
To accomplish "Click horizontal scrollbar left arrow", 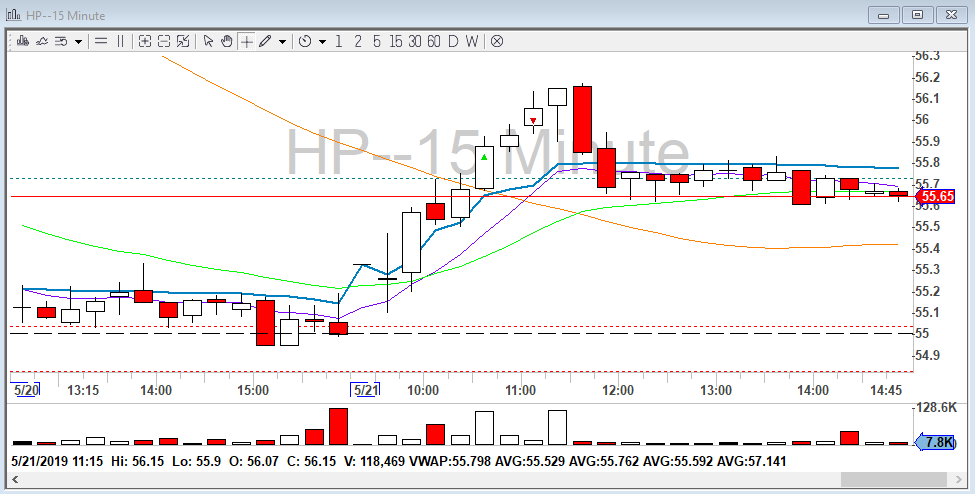I will pyautogui.click(x=16, y=480).
